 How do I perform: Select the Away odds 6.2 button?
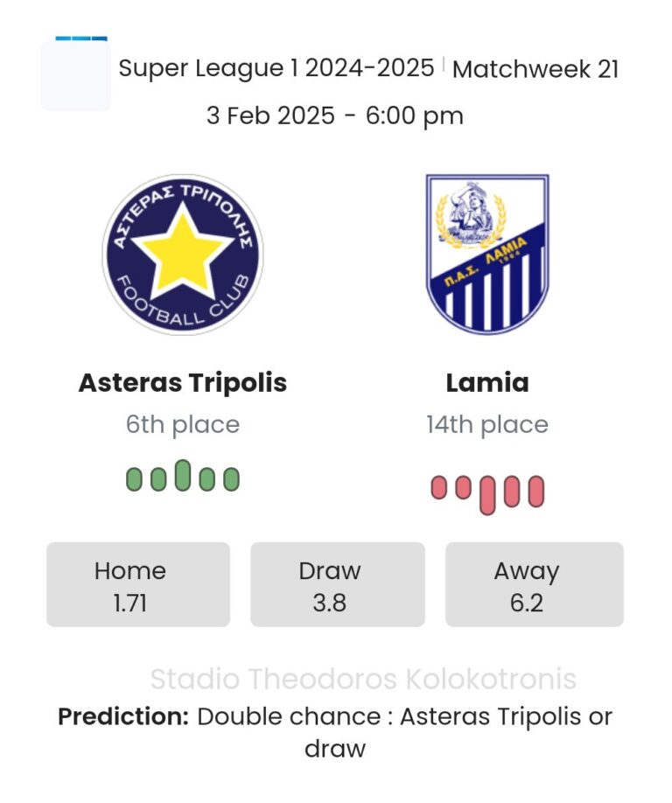click(x=535, y=584)
